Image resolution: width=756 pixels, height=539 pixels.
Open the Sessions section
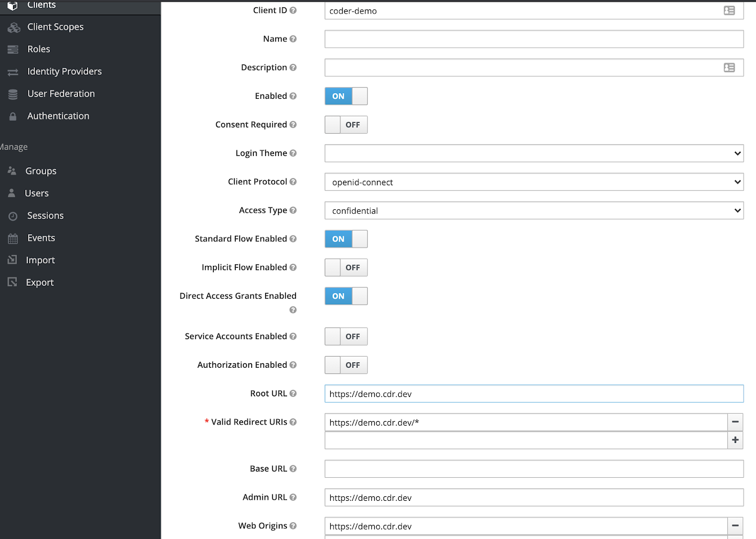(x=45, y=215)
